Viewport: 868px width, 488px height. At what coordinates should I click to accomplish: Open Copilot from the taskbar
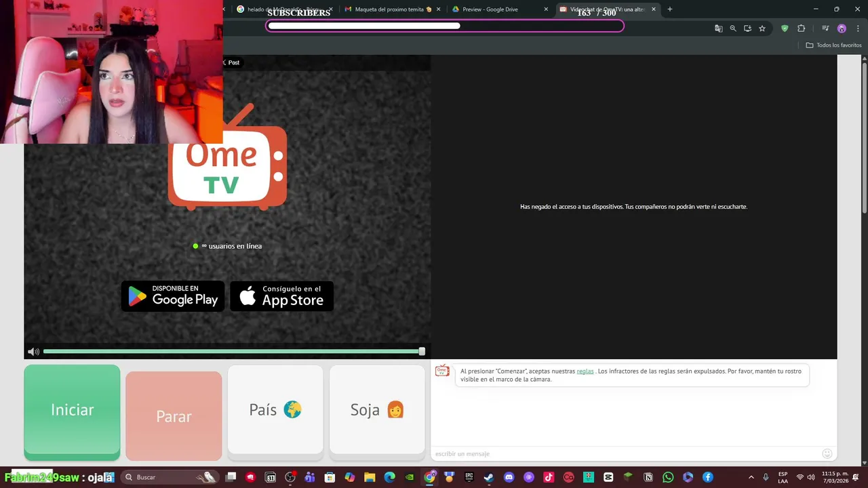coord(350,477)
